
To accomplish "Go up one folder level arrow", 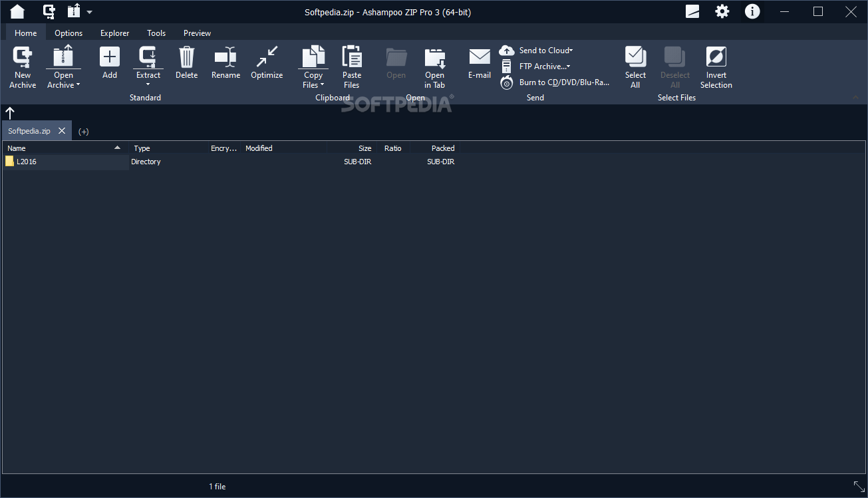I will (10, 113).
